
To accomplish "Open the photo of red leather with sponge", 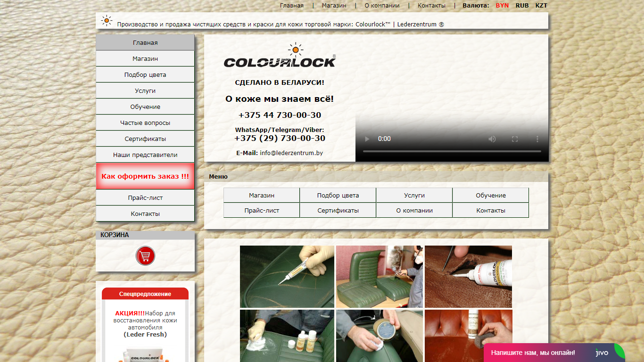I will pos(468,336).
